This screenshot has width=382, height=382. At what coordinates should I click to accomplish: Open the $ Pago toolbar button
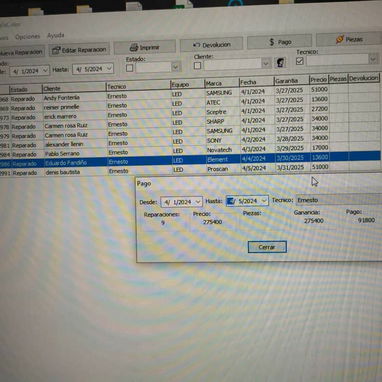tap(280, 42)
